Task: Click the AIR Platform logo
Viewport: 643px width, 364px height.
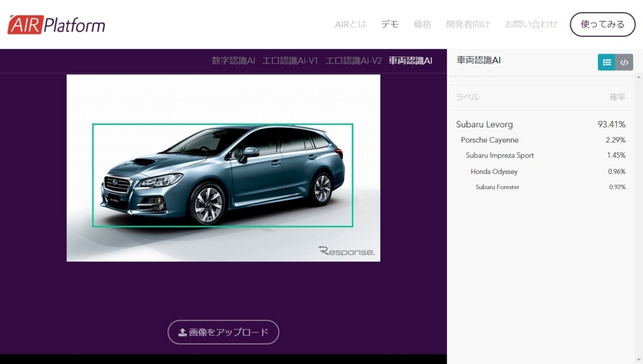Action: pos(56,24)
